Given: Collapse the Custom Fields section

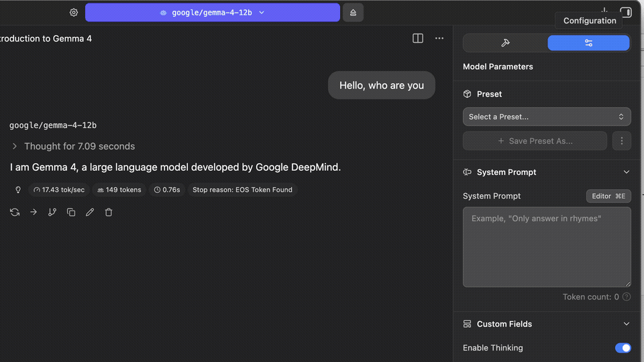Looking at the screenshot, I should click(626, 324).
